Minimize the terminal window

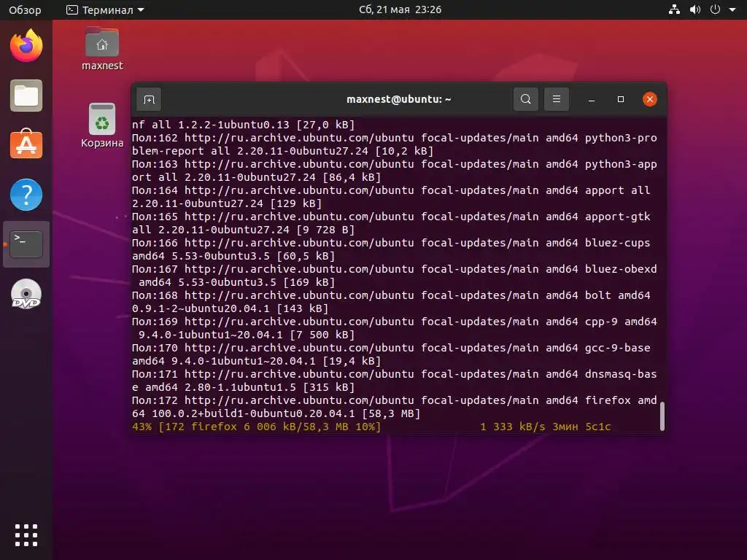point(591,99)
